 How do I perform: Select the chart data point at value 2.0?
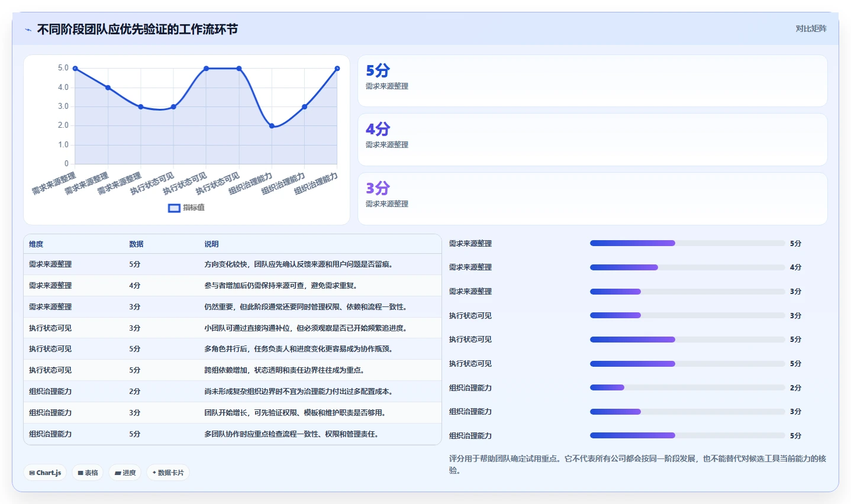[272, 126]
